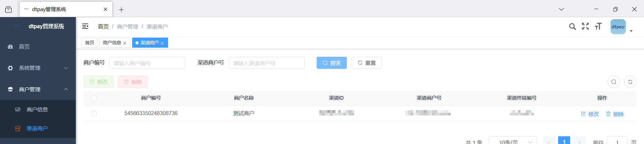
Task: Toggle fullscreen mode icon in header
Action: (x=585, y=26)
